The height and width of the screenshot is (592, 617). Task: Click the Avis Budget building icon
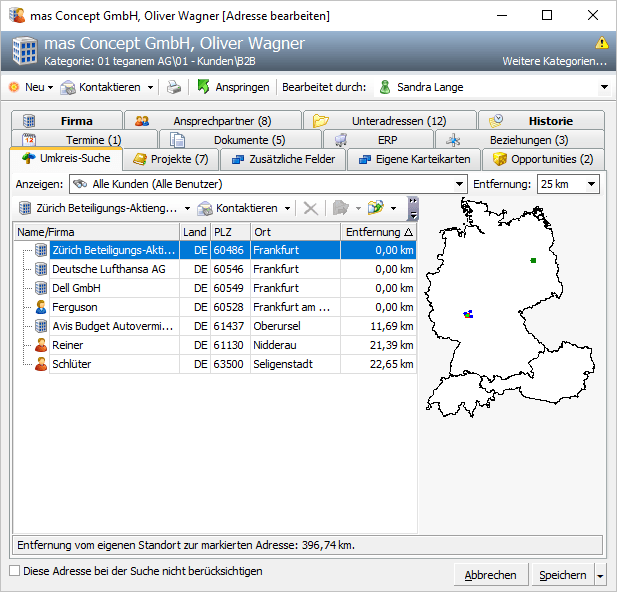(x=41, y=326)
